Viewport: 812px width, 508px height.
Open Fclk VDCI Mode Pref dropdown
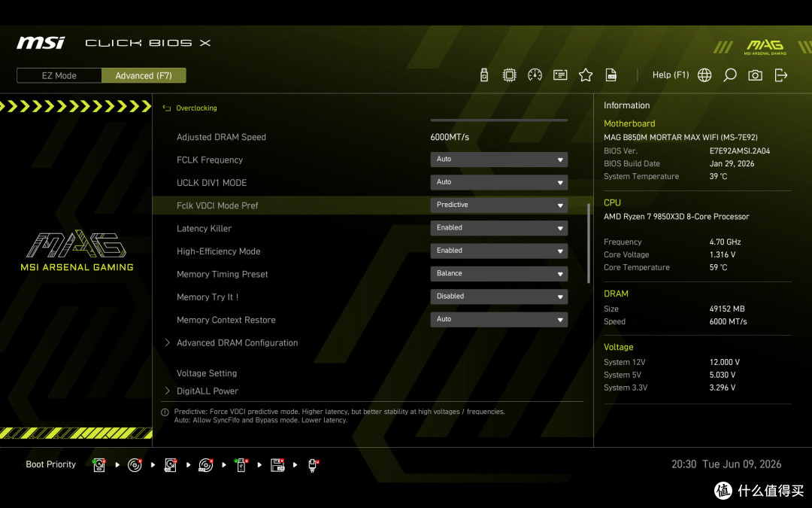click(498, 205)
